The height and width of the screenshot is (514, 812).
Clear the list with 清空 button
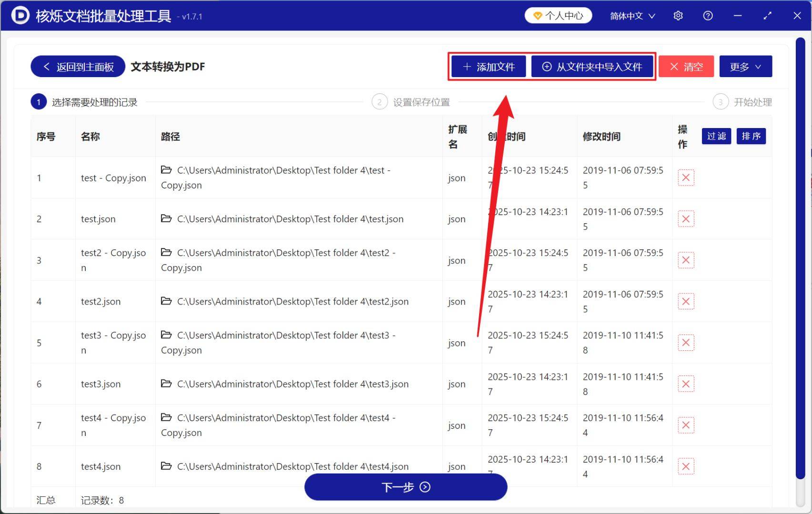pyautogui.click(x=686, y=67)
